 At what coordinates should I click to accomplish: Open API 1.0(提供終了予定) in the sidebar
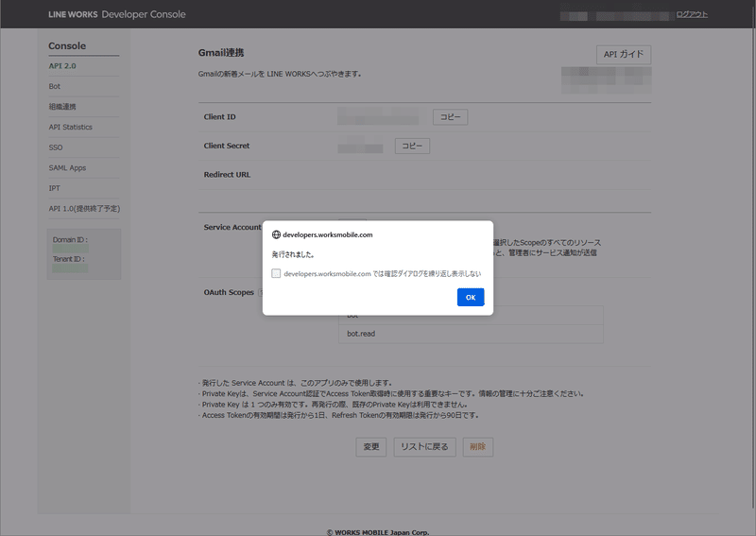tap(84, 208)
